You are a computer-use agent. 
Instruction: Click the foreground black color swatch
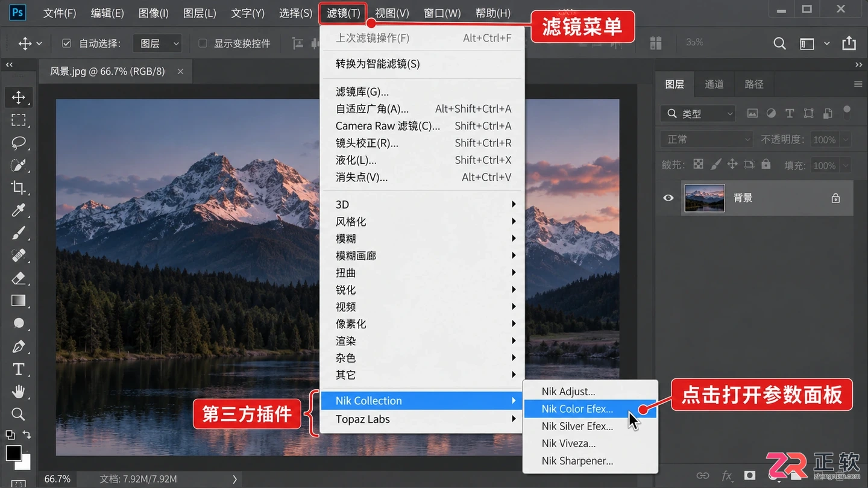pyautogui.click(x=13, y=453)
